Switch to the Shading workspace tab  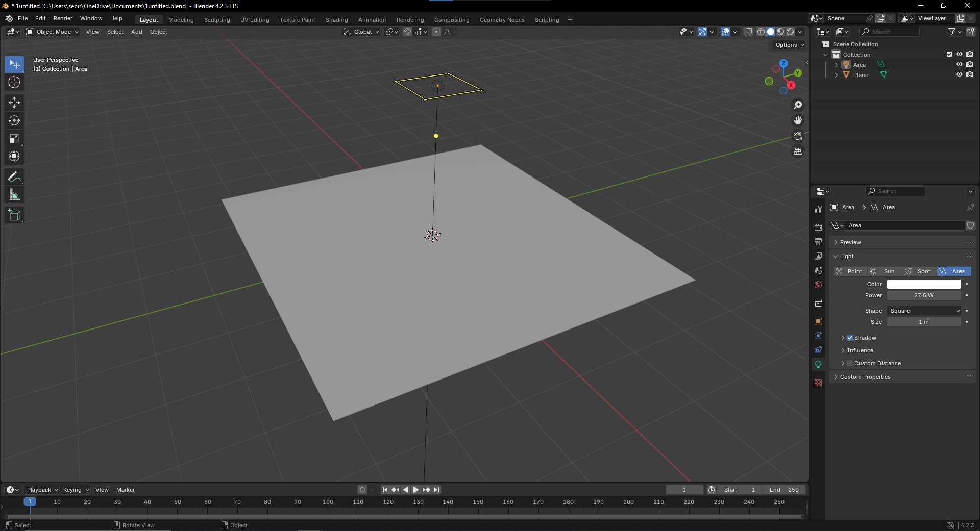tap(336, 19)
